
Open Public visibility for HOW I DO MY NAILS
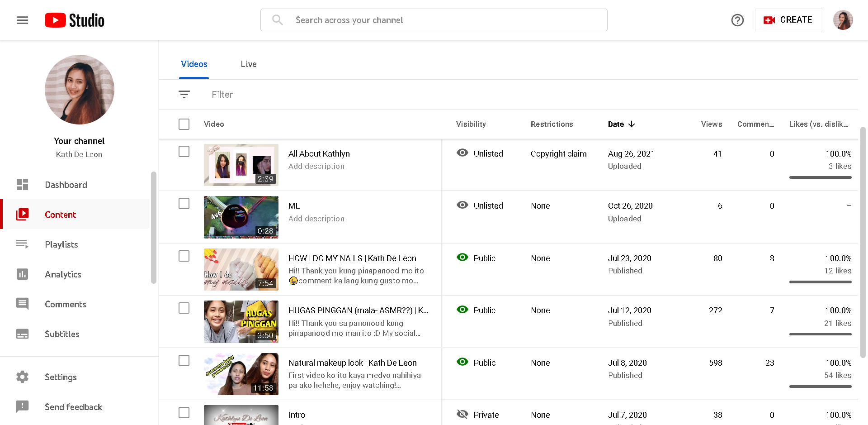485,258
